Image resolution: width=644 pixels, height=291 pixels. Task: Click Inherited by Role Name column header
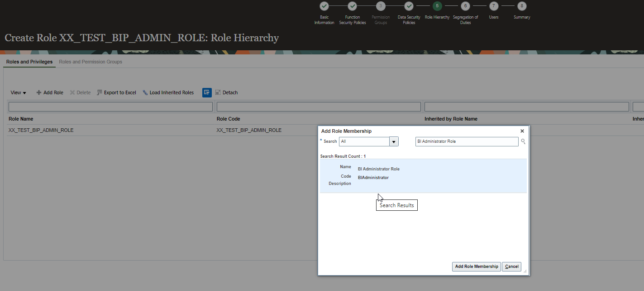tap(451, 119)
